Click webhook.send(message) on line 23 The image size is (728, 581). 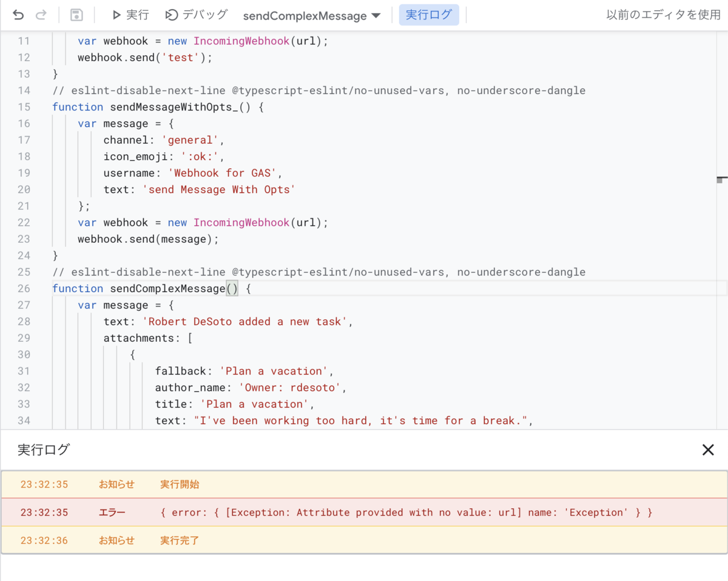pos(148,239)
